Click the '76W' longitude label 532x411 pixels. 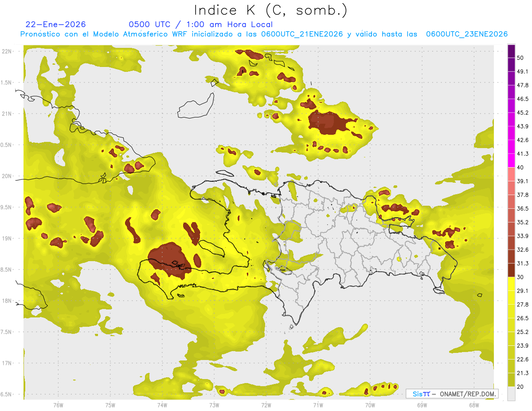tap(58, 405)
